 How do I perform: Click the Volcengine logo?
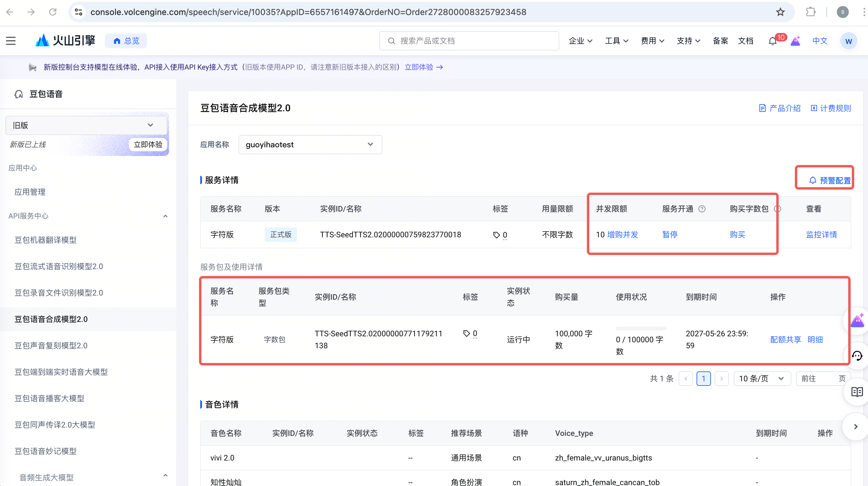pos(65,41)
